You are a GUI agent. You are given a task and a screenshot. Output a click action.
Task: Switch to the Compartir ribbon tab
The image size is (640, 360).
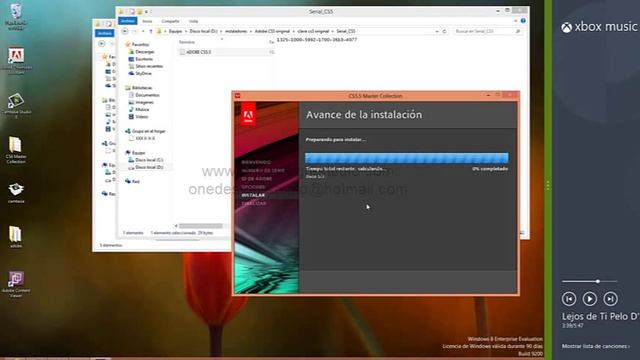coord(170,21)
